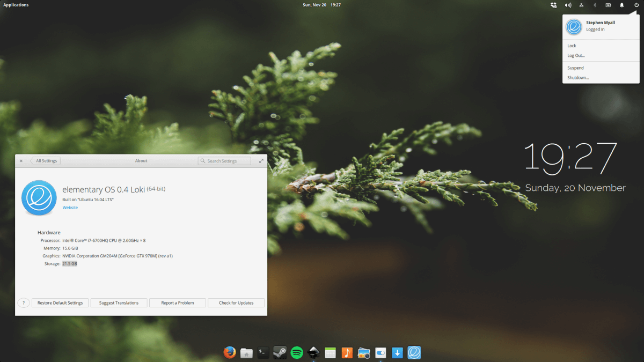Open the sound volume indicator
644x362 pixels.
tap(568, 5)
